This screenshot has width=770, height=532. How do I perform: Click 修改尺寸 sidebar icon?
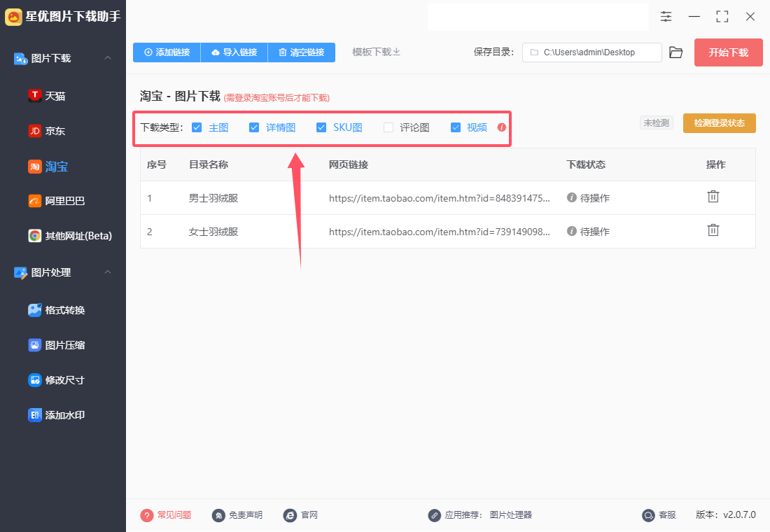(34, 379)
